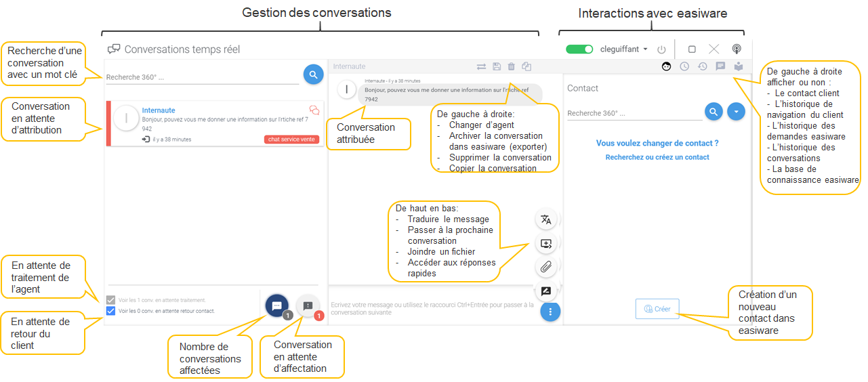Translate the message with the translate icon
Viewport: 868px width, 382px height.
tap(545, 219)
